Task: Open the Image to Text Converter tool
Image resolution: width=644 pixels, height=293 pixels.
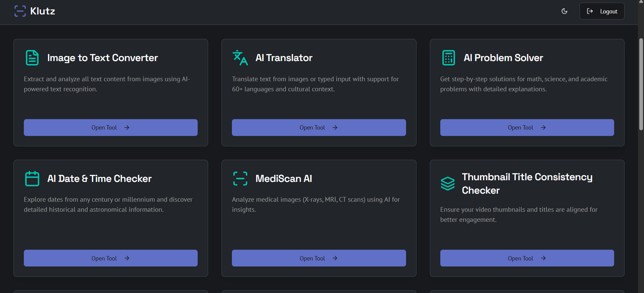Action: (111, 128)
